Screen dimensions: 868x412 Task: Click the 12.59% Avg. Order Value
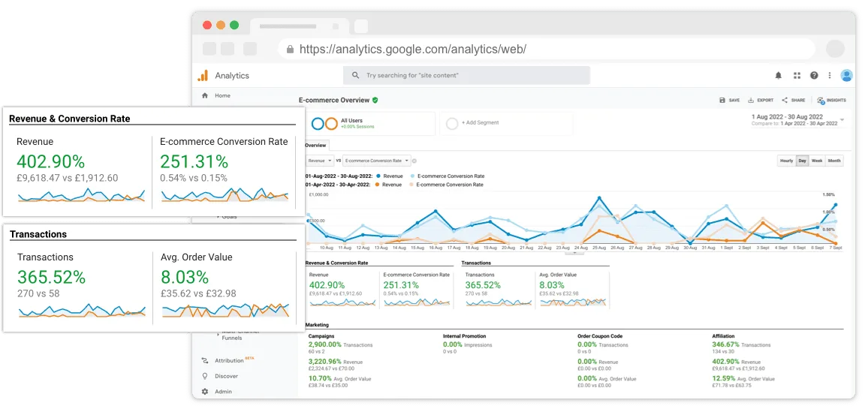pyautogui.click(x=723, y=378)
